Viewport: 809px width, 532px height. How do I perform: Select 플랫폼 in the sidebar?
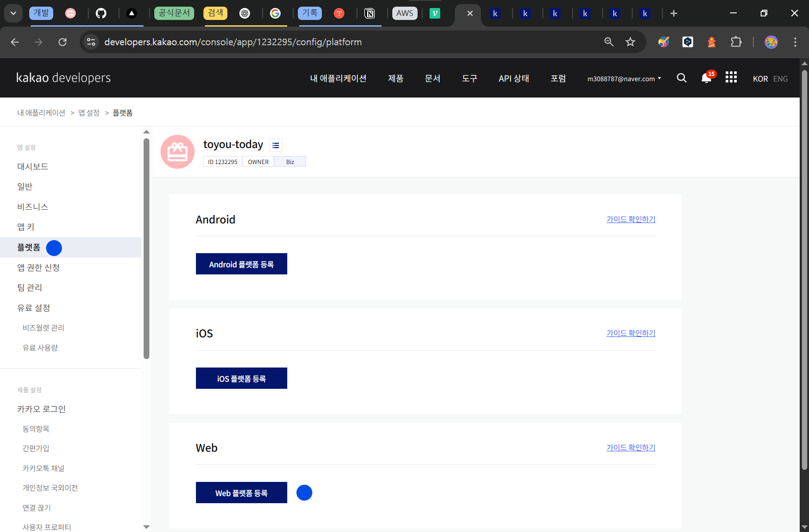(29, 247)
